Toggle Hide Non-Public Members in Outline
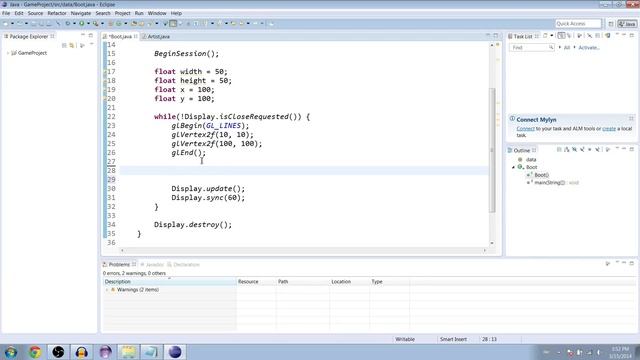This screenshot has height=360, width=640. pos(590,150)
